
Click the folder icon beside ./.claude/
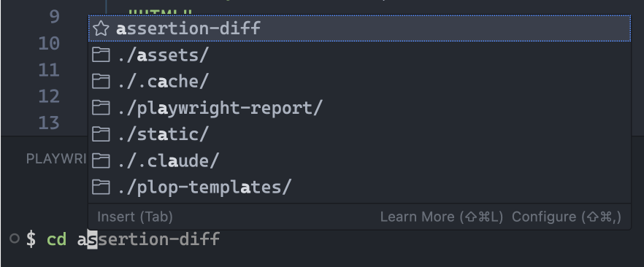point(101,160)
